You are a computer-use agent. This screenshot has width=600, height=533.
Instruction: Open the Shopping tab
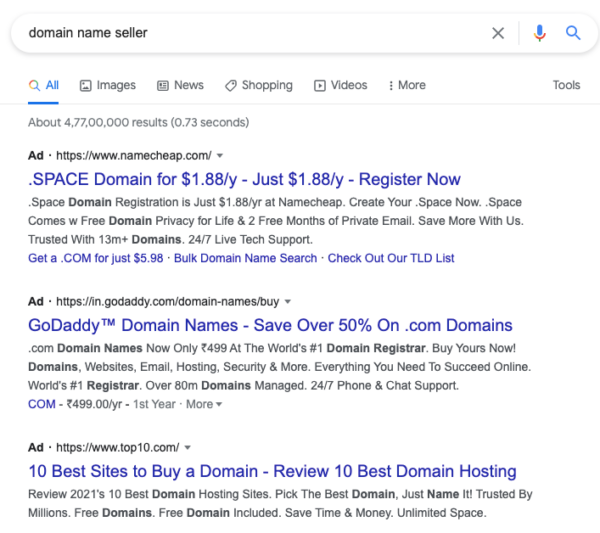[259, 85]
